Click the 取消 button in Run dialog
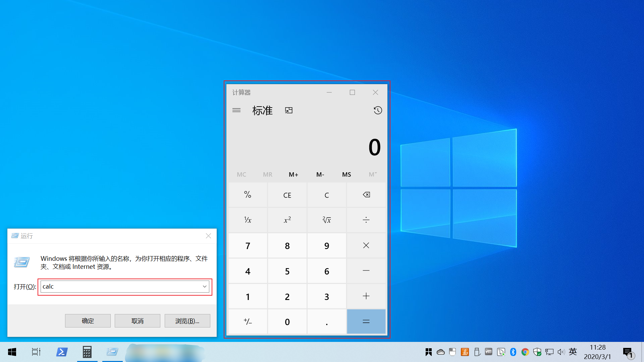 pos(138,321)
